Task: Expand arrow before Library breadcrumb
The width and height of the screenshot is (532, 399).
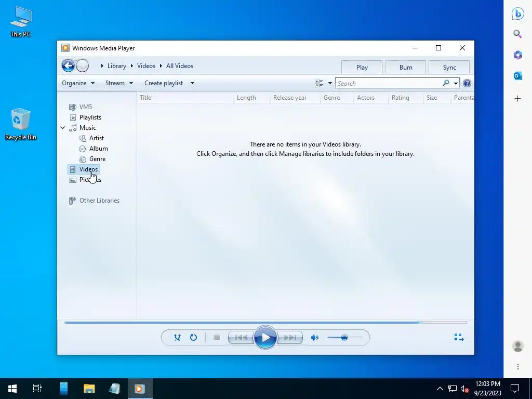Action: click(x=102, y=66)
